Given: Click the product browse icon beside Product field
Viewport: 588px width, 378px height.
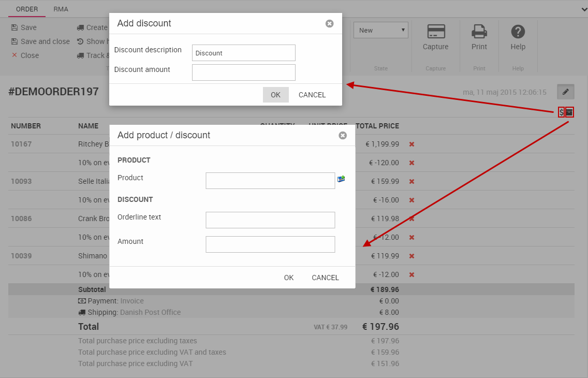Looking at the screenshot, I should point(341,179).
